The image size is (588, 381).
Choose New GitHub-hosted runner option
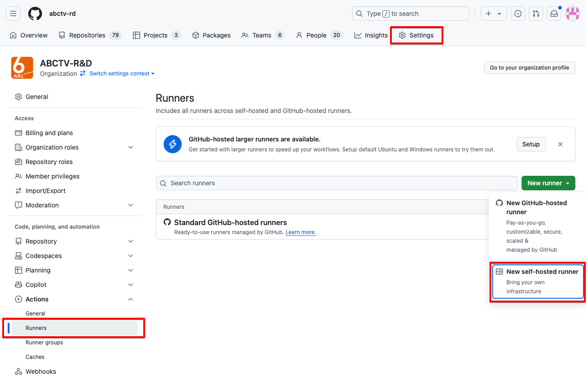pyautogui.click(x=536, y=226)
